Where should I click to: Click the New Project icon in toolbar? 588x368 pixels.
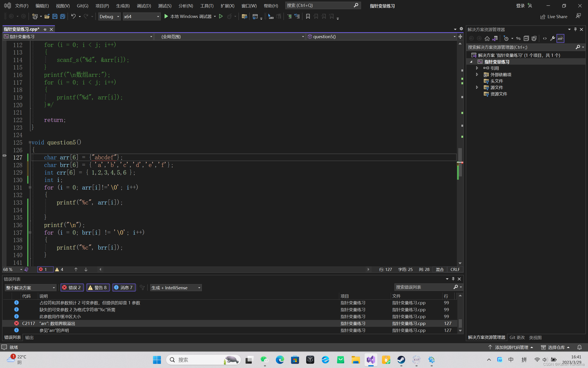click(35, 16)
